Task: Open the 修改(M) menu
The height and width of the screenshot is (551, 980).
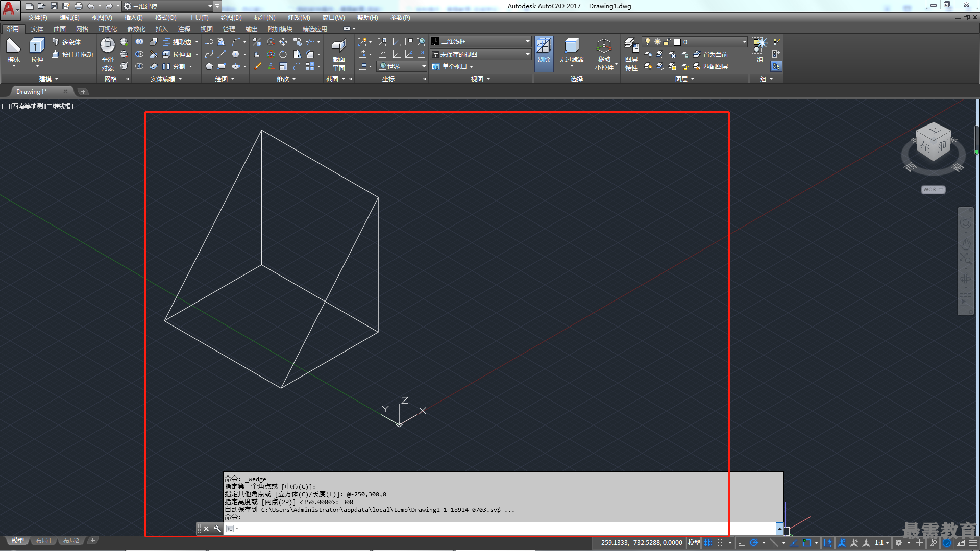Action: coord(299,17)
